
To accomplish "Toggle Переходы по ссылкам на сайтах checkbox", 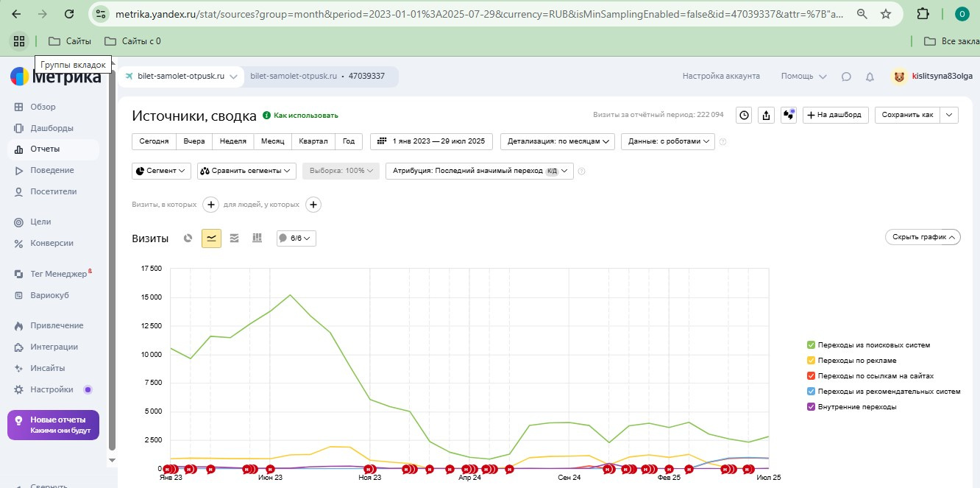I will click(811, 375).
